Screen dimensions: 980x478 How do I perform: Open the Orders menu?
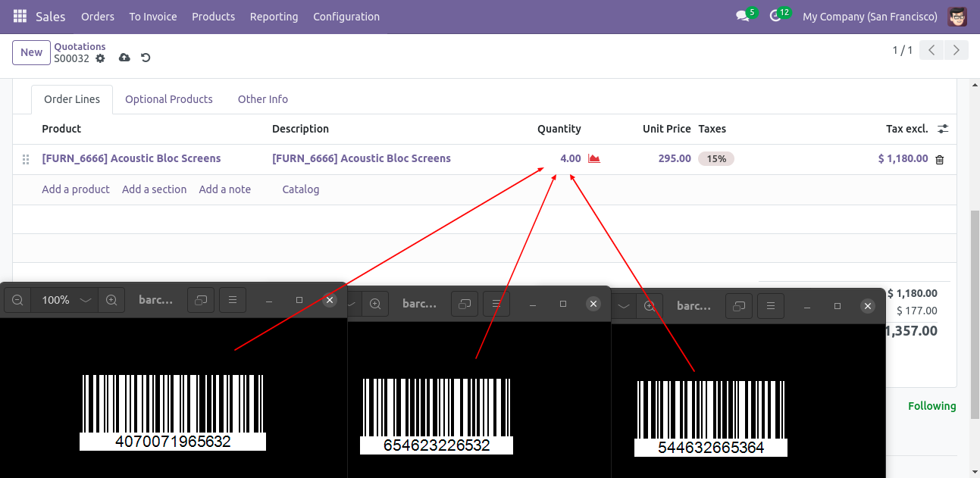(98, 17)
